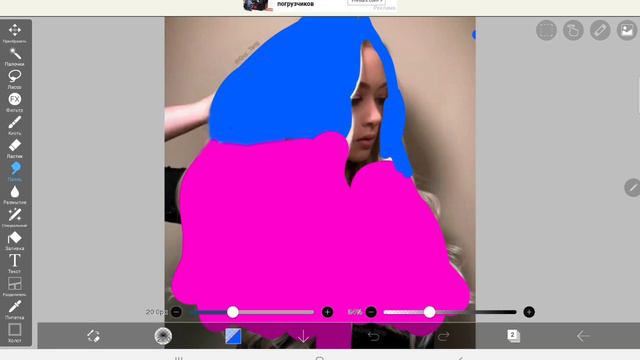Select the Special wand tool
640x360 pixels.
point(15,217)
